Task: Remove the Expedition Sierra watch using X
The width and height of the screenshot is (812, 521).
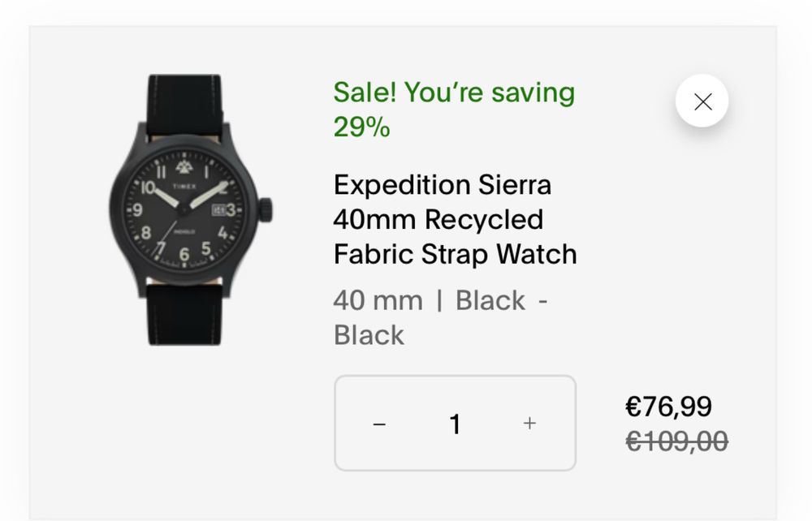Action: tap(702, 101)
